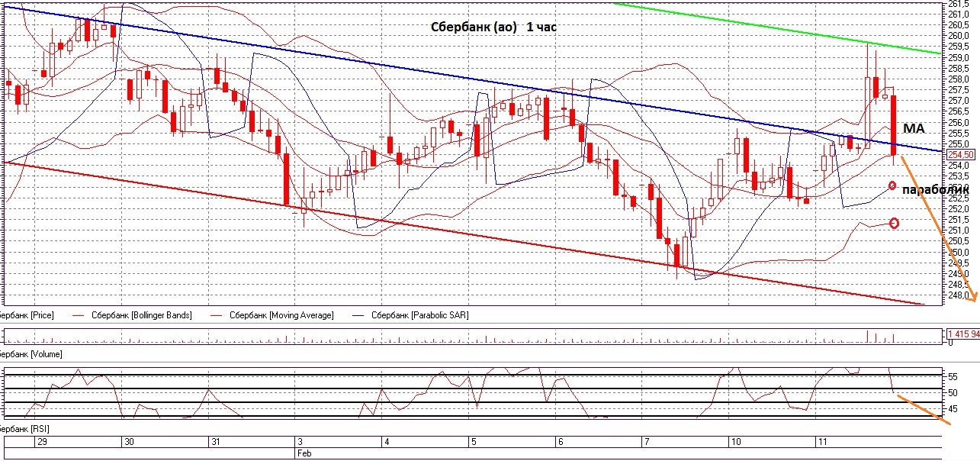Click price axis value 261,5
The image size is (980, 461).
coord(959,4)
